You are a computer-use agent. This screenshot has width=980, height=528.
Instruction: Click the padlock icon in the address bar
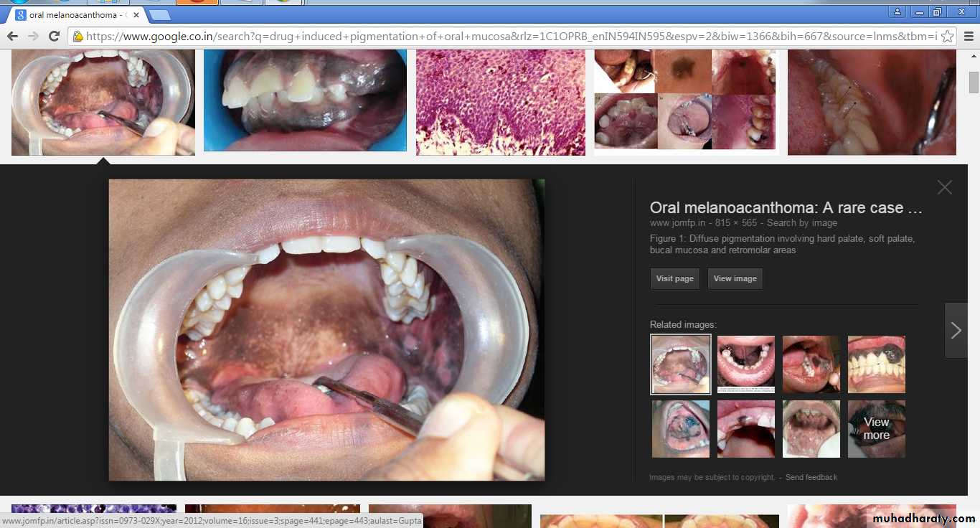(77, 37)
